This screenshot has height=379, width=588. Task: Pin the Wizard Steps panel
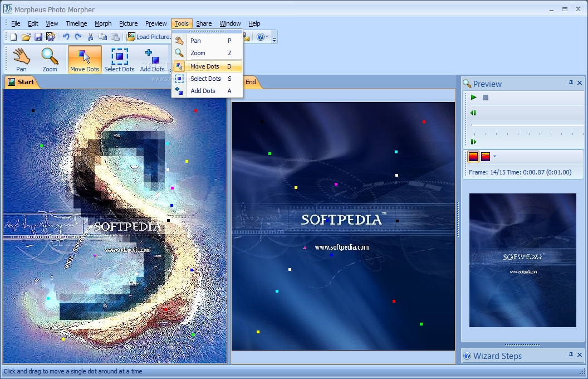coord(571,354)
